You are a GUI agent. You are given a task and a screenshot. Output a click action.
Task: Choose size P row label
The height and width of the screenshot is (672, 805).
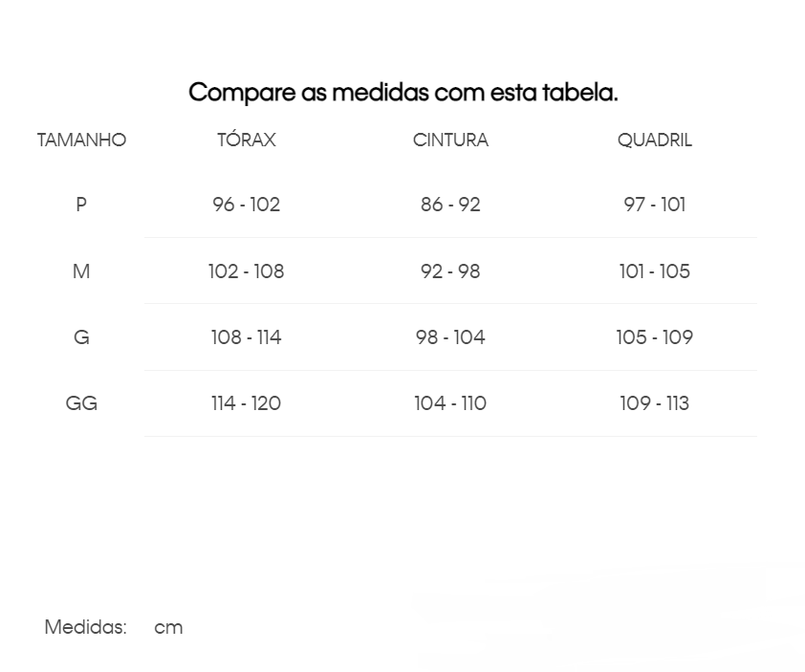pyautogui.click(x=81, y=205)
